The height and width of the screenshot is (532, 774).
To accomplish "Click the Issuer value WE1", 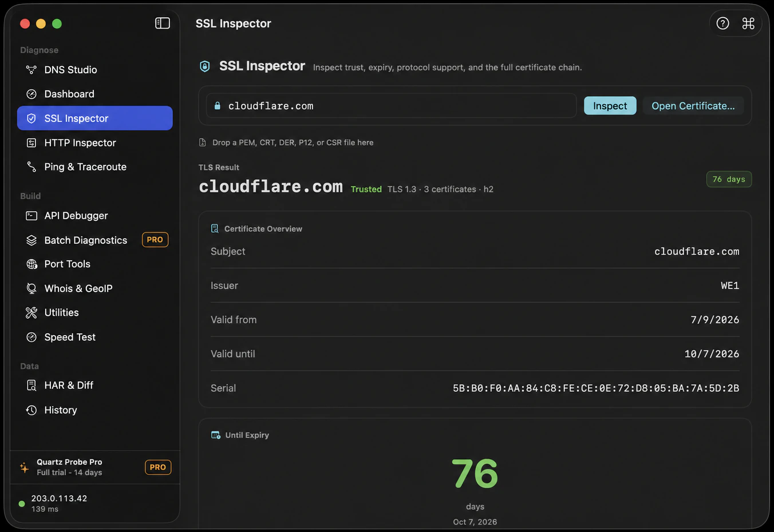I will click(x=730, y=285).
